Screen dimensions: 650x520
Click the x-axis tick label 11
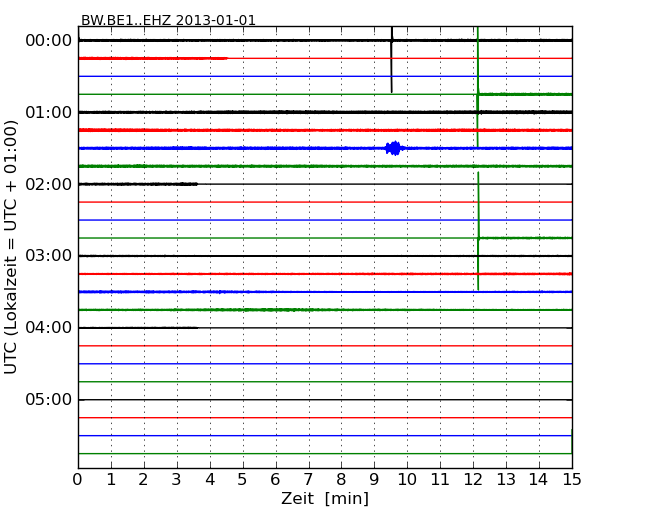pos(440,480)
